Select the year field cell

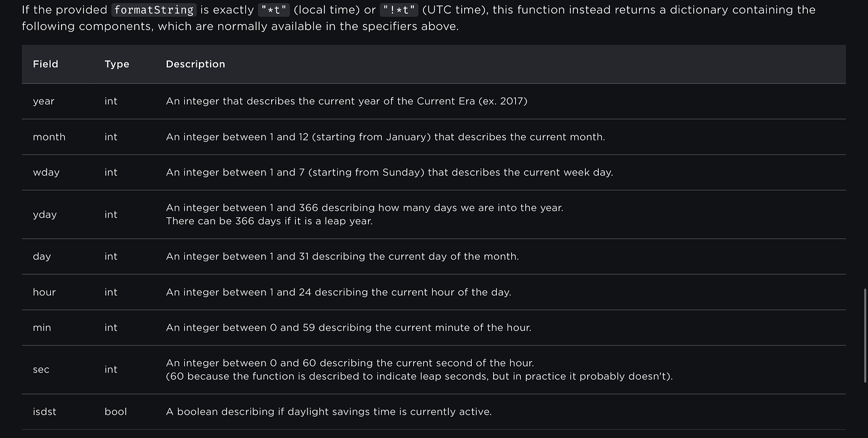[x=43, y=101]
